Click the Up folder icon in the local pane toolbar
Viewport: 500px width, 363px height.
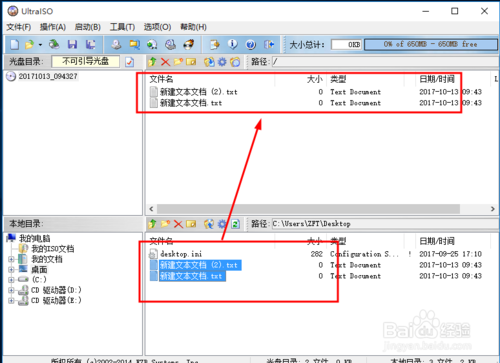pos(152,224)
